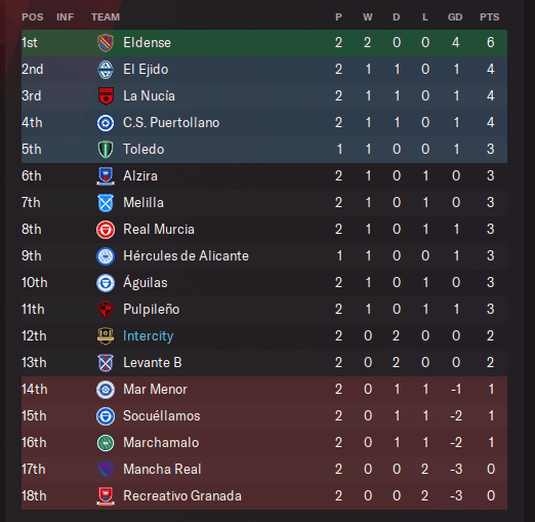Click the Alzira club crest

pyautogui.click(x=105, y=176)
